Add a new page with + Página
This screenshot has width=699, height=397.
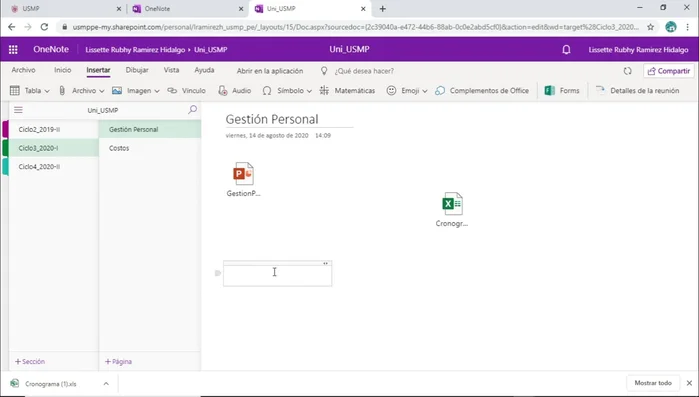[118, 361]
